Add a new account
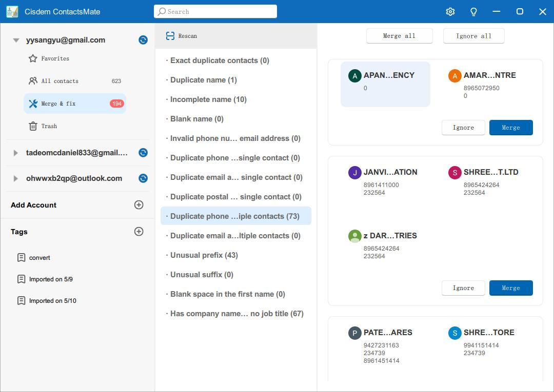 point(138,204)
